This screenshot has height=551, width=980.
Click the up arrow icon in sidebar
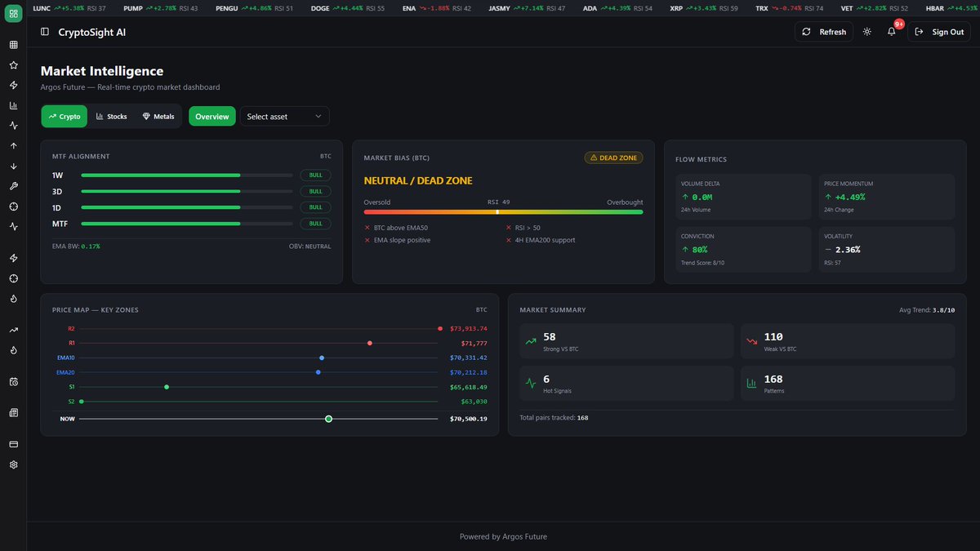[x=13, y=145]
